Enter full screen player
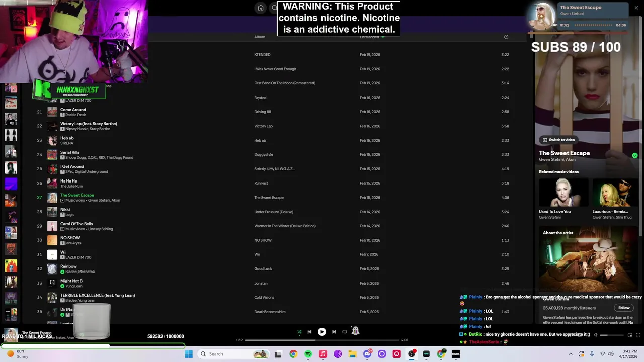The height and width of the screenshot is (362, 644). click(638, 335)
